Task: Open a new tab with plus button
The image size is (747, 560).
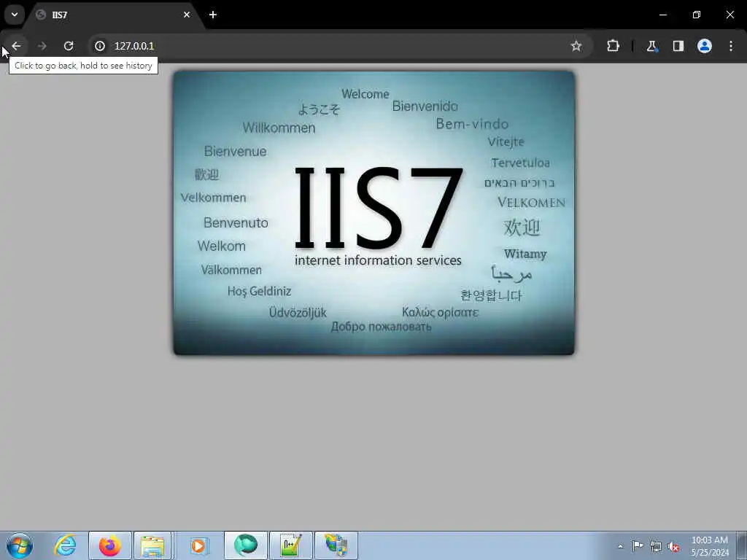Action: (213, 15)
